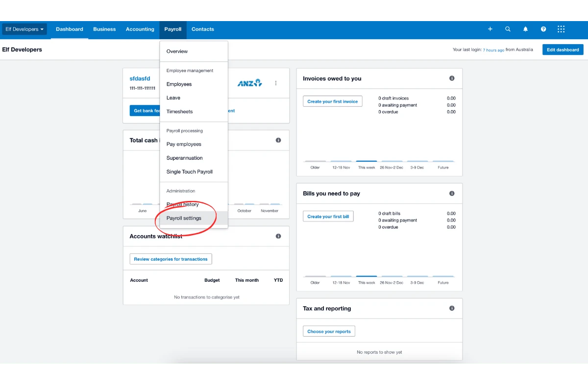The width and height of the screenshot is (588, 392).
Task: Click info icon on Accounts watchlist
Action: pos(278,236)
